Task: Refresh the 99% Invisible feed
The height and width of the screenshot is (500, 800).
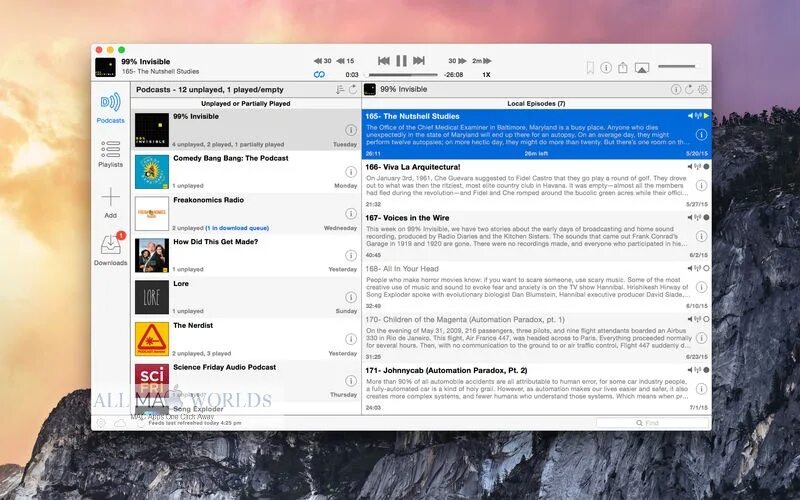Action: point(689,89)
